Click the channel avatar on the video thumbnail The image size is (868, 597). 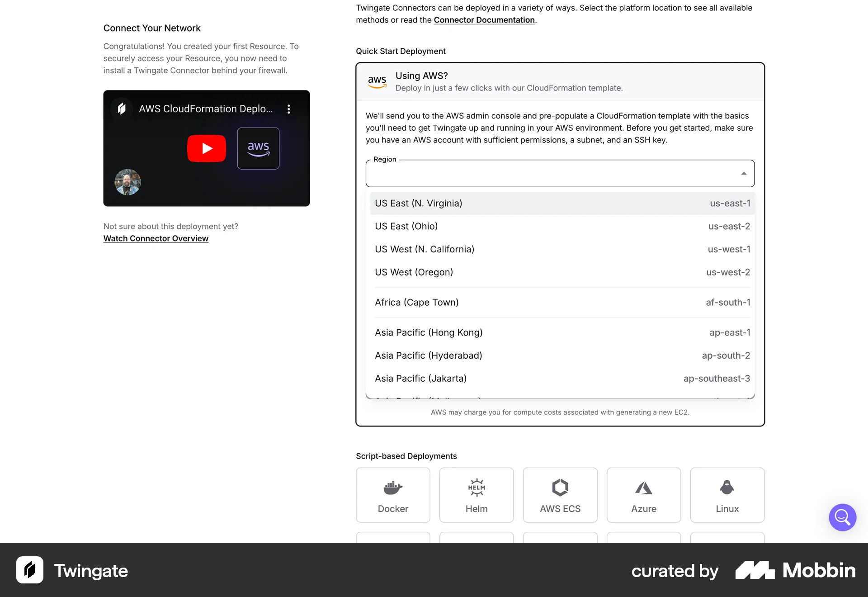click(x=127, y=182)
